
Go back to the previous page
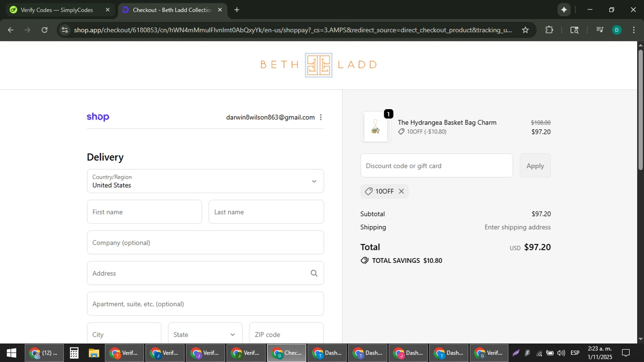11,30
